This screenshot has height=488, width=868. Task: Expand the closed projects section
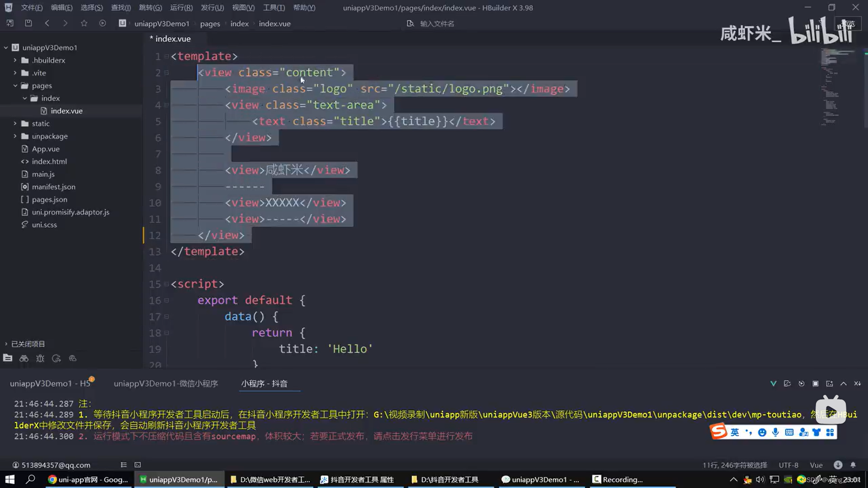pos(6,344)
